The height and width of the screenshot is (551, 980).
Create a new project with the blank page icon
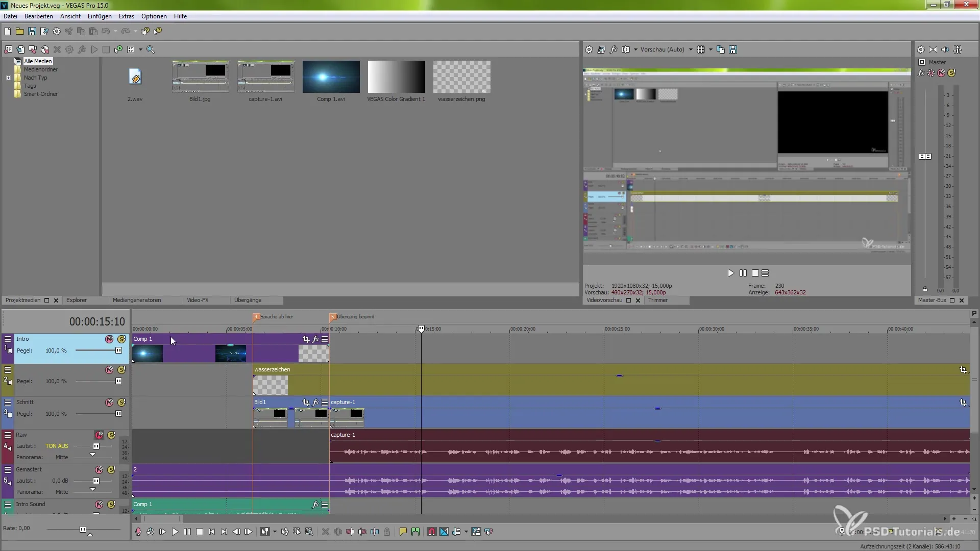8,31
